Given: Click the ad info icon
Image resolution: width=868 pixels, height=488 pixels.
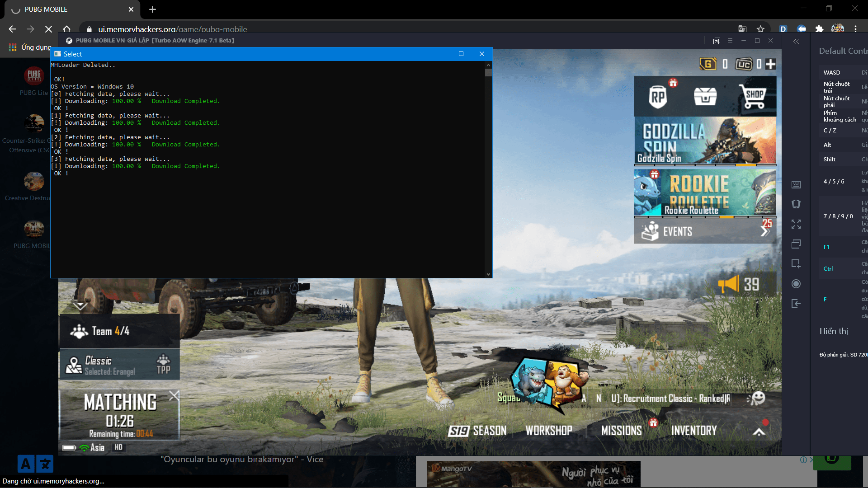Looking at the screenshot, I should [x=803, y=460].
